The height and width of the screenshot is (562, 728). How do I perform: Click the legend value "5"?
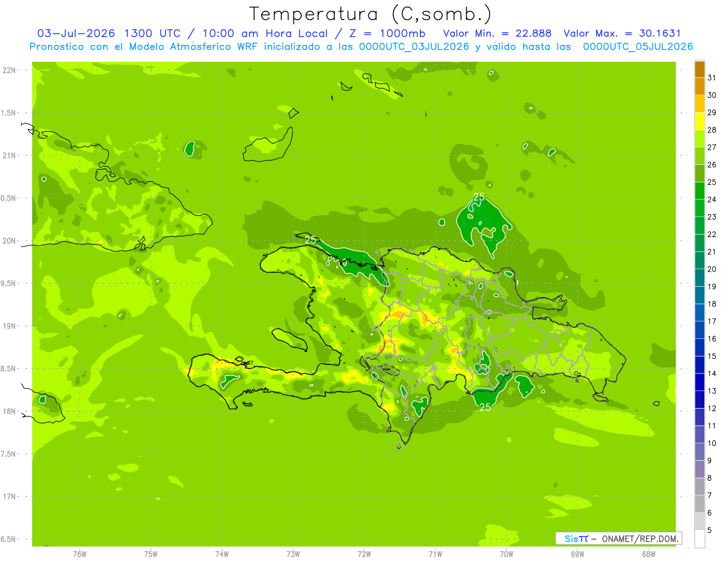(x=710, y=530)
